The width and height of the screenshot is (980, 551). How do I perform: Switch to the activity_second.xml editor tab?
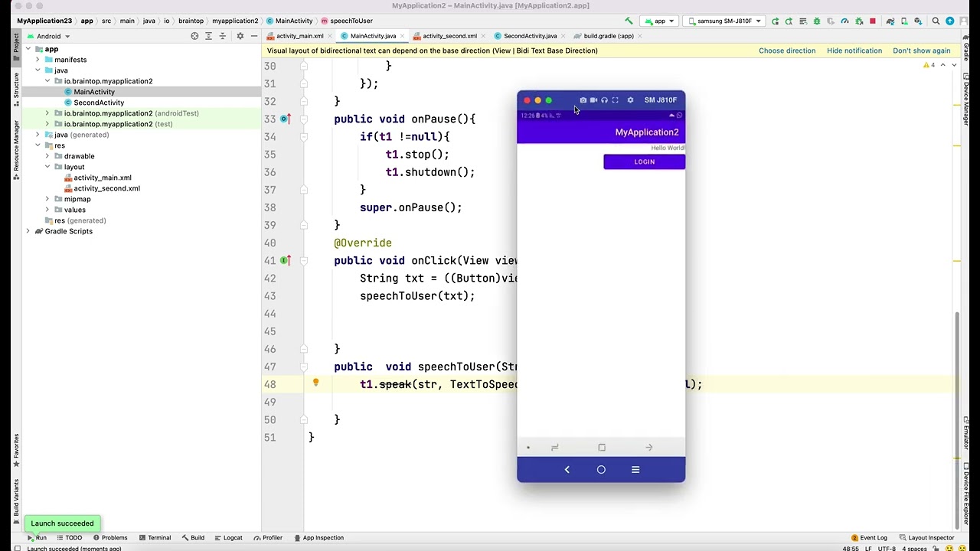[449, 36]
